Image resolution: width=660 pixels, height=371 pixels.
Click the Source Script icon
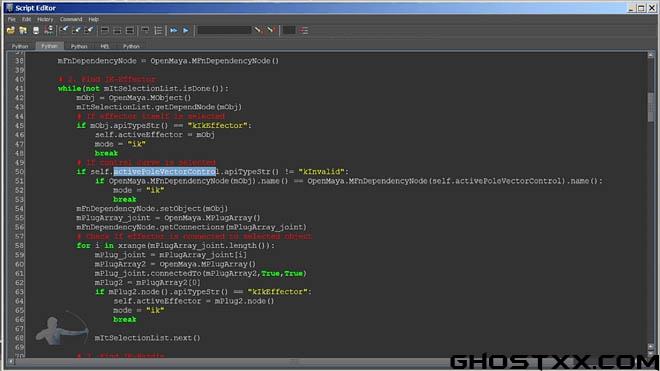tap(23, 30)
